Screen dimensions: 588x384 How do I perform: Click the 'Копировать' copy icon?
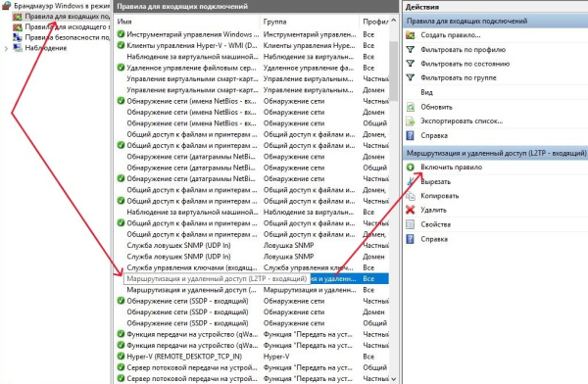[x=411, y=196]
